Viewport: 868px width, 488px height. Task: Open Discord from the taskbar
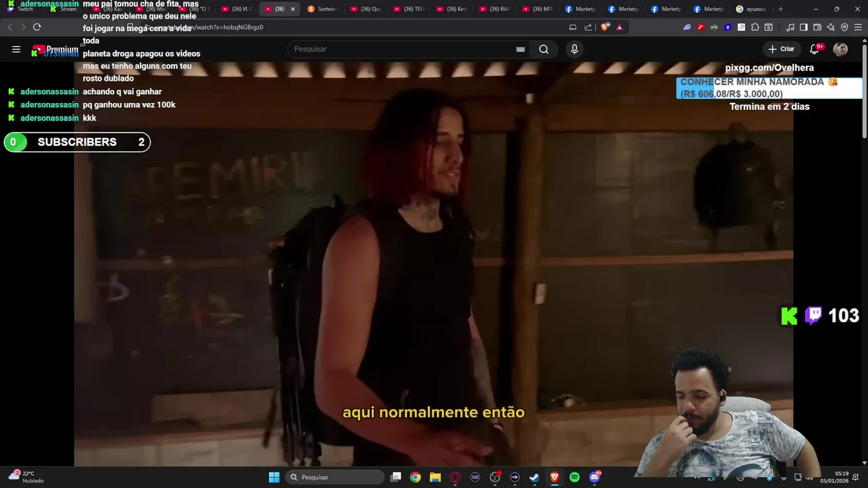point(595,477)
